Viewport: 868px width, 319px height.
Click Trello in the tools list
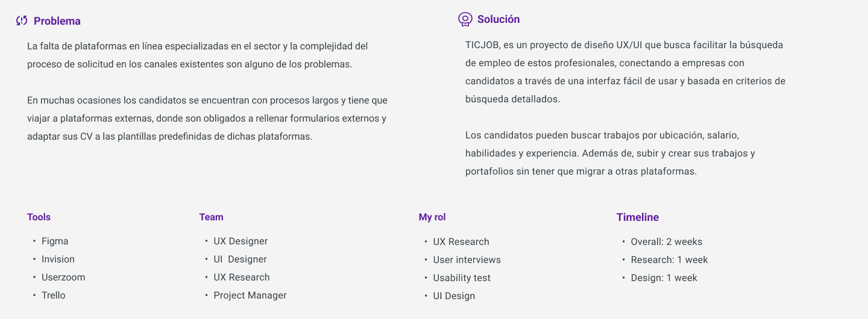pyautogui.click(x=54, y=296)
